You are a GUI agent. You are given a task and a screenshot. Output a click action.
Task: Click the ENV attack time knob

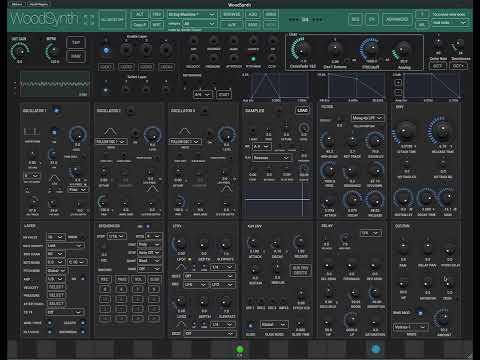point(406,131)
